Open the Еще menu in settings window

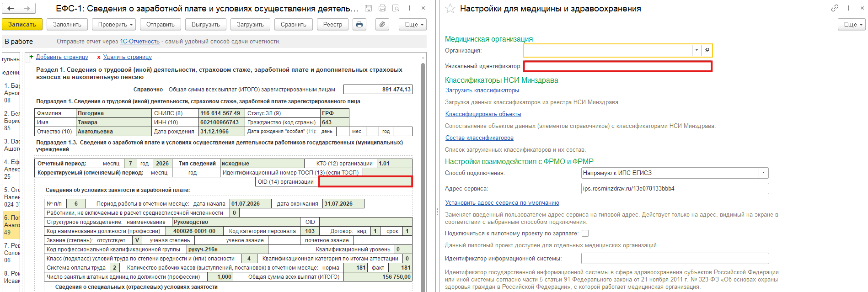[x=852, y=24]
